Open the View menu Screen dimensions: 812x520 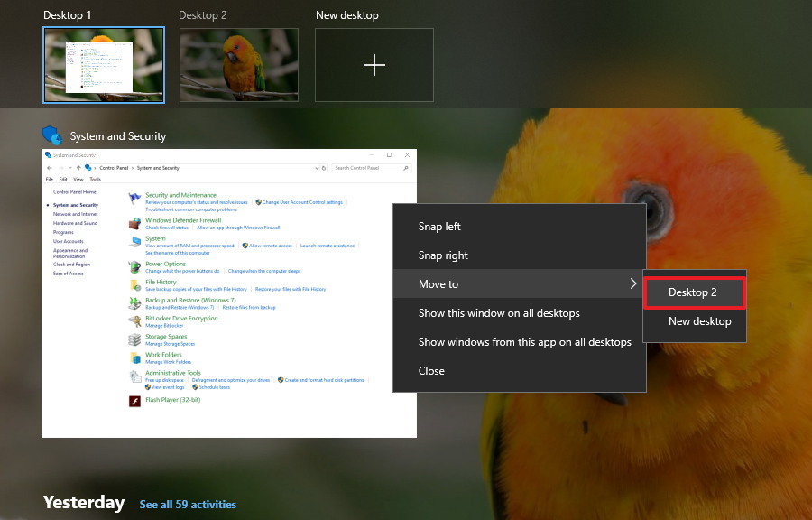point(78,180)
